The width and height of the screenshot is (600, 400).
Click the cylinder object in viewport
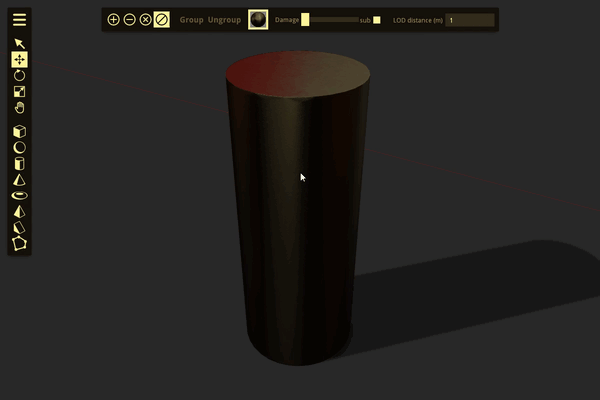(x=298, y=209)
